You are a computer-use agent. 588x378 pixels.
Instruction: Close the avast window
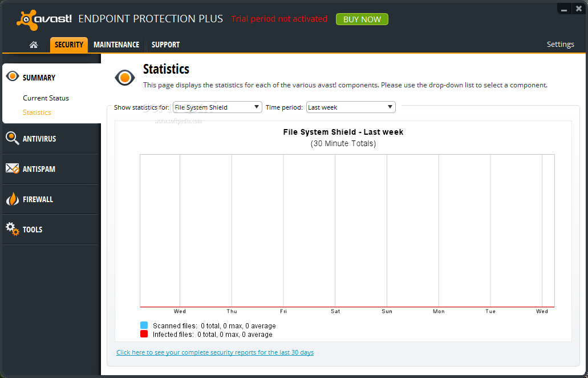579,8
